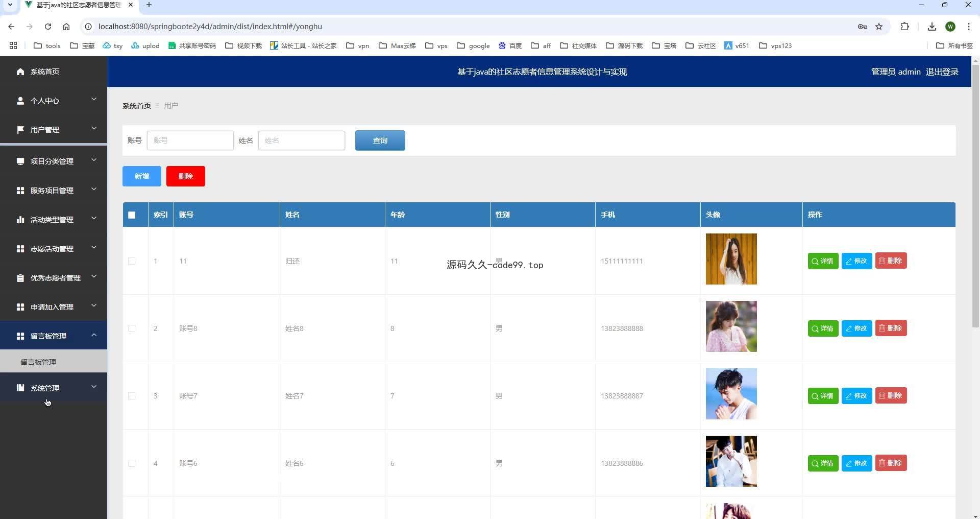Open the 系统首页 sidebar menu label

pyautogui.click(x=45, y=72)
